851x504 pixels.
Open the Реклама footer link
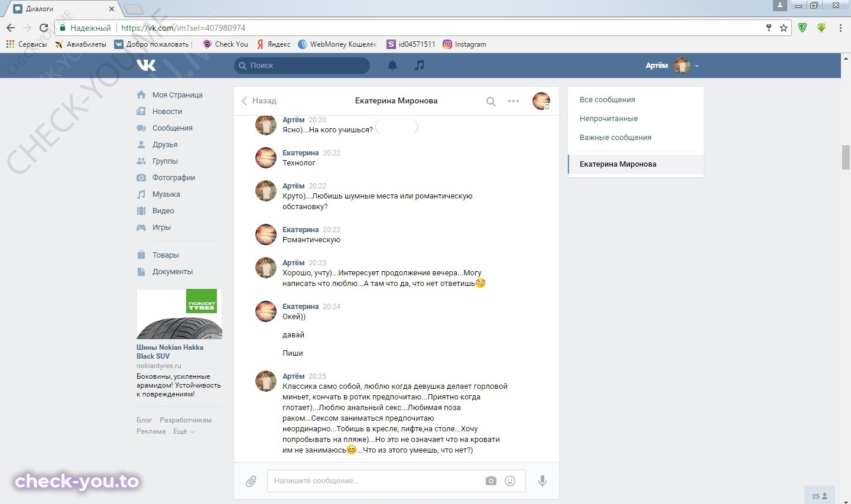(151, 431)
